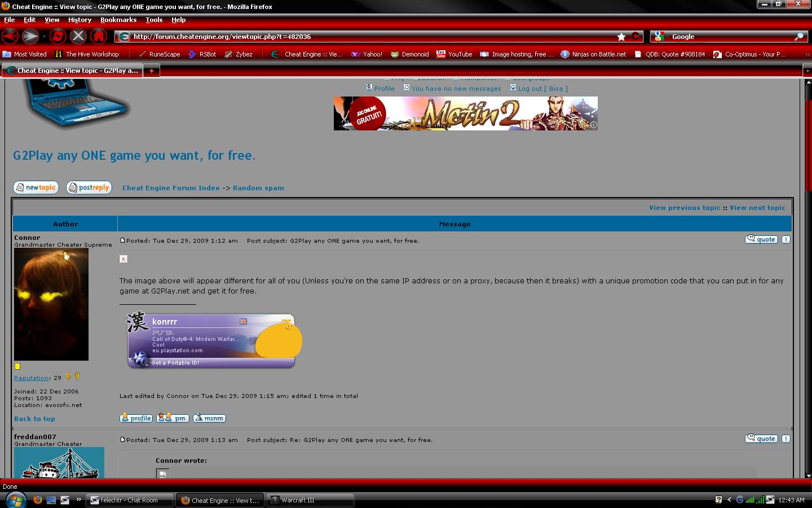This screenshot has height=508, width=812.
Task: Click the broken image placeholder in Connor's post
Action: tap(123, 259)
